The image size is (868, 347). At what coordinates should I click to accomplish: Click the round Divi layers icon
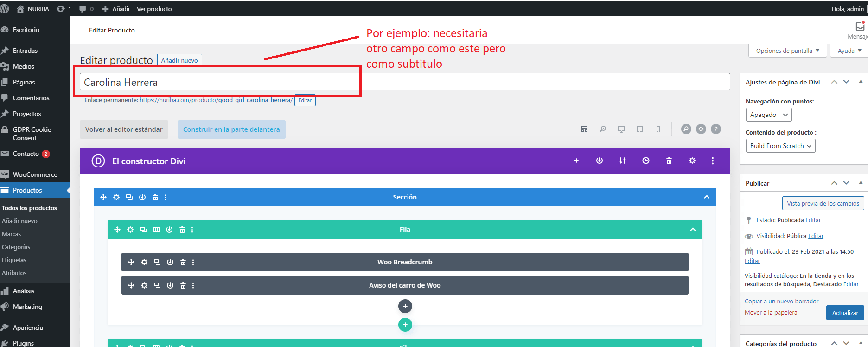click(701, 129)
